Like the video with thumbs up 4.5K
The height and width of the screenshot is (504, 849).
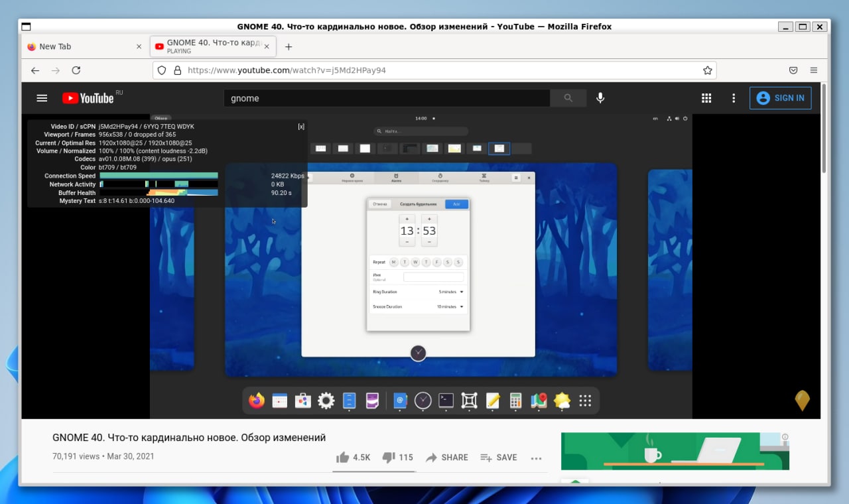click(x=354, y=458)
